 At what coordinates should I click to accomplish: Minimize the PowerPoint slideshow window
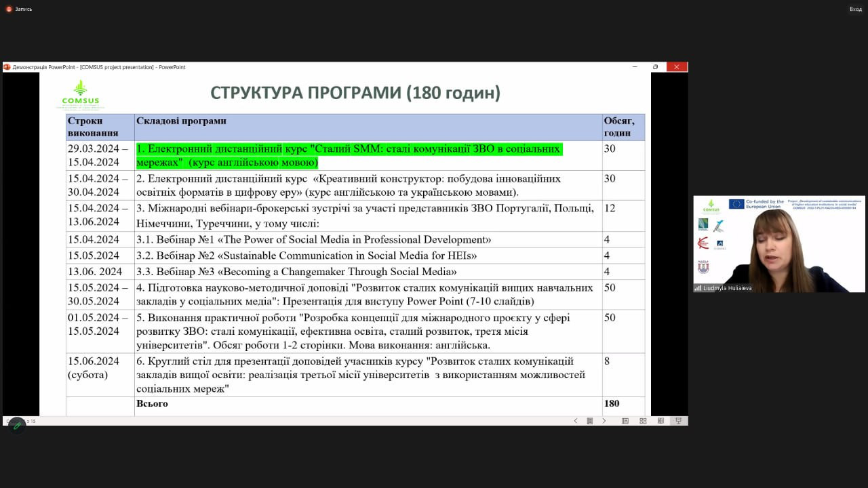coord(635,67)
